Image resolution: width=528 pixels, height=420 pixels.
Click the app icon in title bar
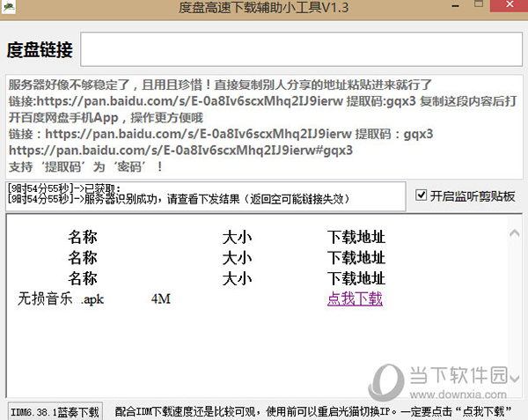pyautogui.click(x=8, y=6)
